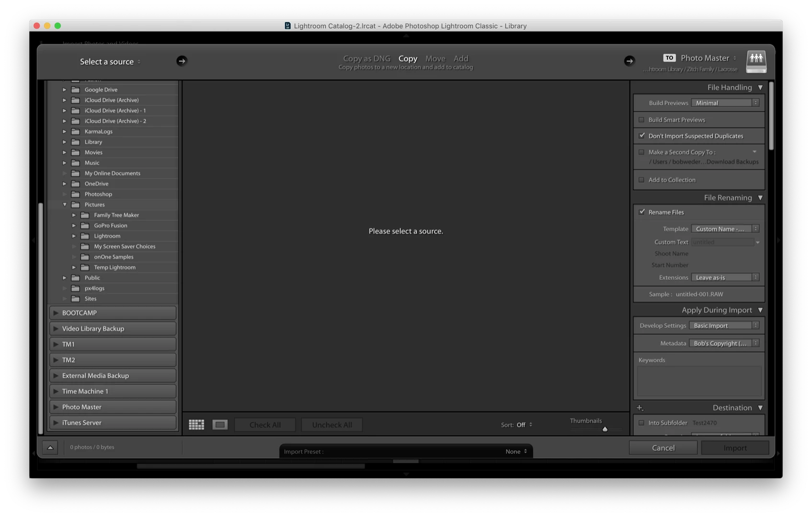The image size is (812, 517).
Task: Select the Family Tree Maker folder
Action: click(116, 215)
